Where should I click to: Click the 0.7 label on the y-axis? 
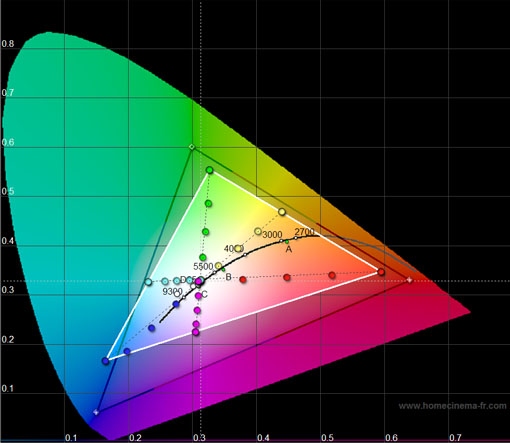pos(8,93)
